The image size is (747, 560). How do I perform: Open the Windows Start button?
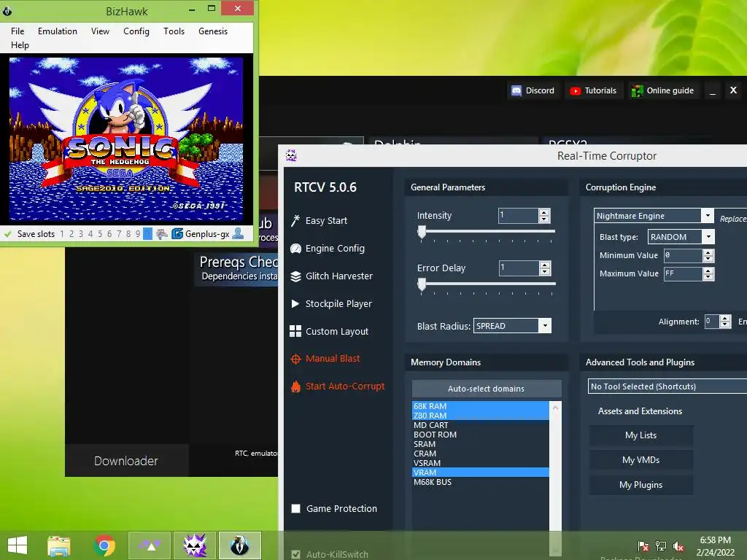pos(18,545)
